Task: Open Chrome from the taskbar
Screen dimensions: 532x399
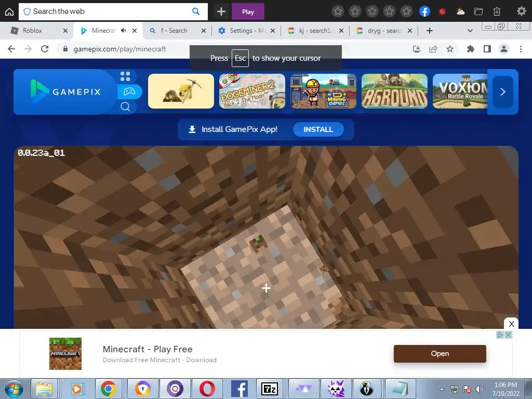Action: coord(109,389)
